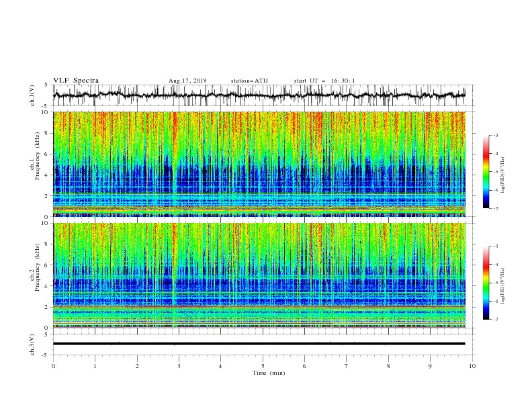Click time axis tick label "0"
This screenshot has height=411, width=532.
tap(53, 366)
